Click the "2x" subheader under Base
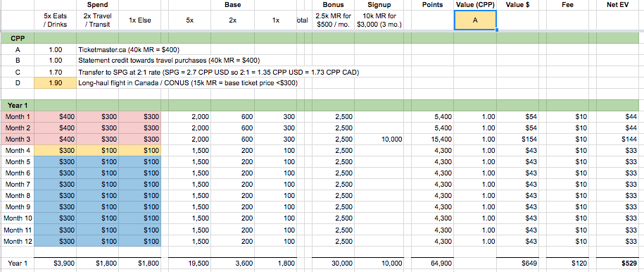 tap(233, 20)
